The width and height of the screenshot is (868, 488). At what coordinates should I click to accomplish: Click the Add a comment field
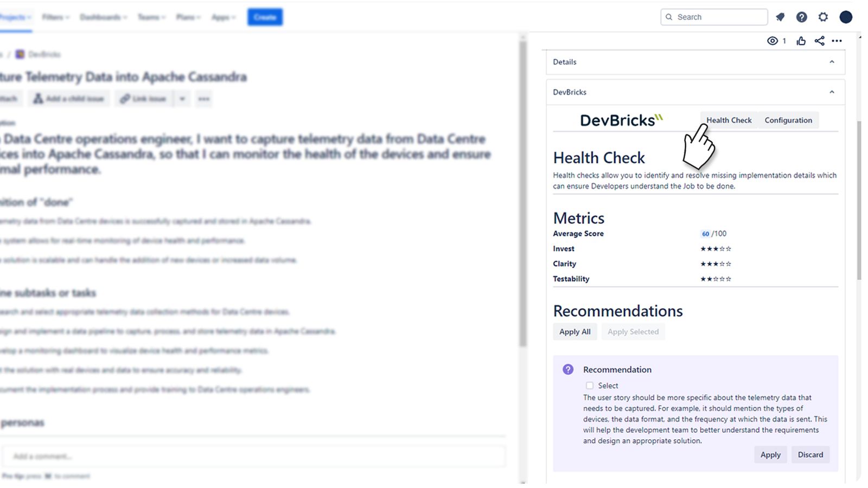[x=253, y=457]
